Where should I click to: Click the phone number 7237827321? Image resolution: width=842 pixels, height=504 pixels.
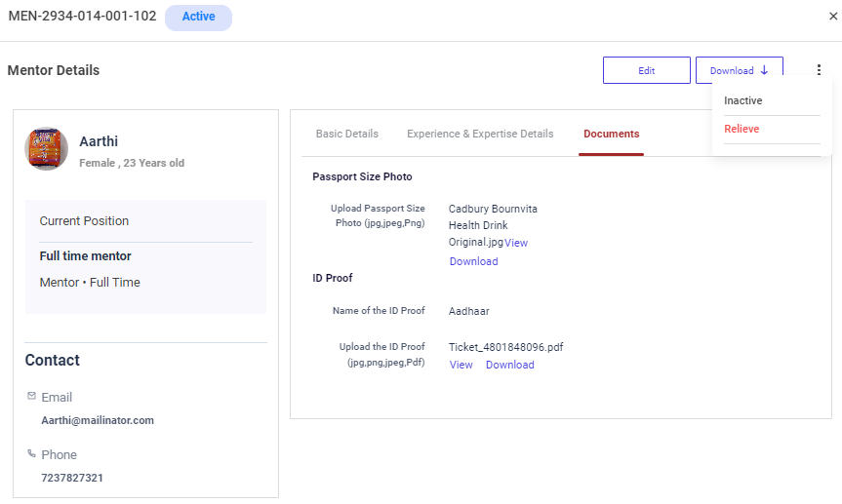[72, 478]
